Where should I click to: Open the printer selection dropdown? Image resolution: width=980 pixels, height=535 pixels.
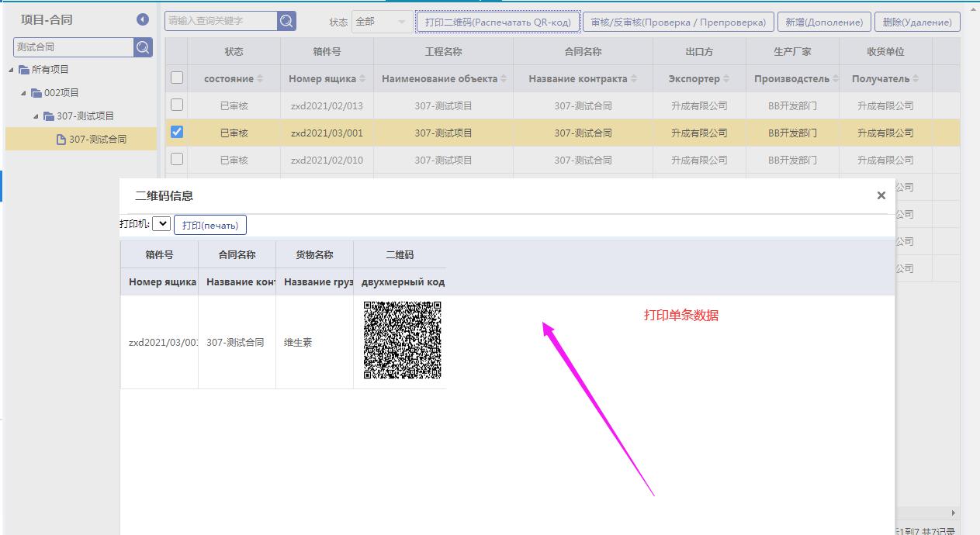[x=161, y=224]
